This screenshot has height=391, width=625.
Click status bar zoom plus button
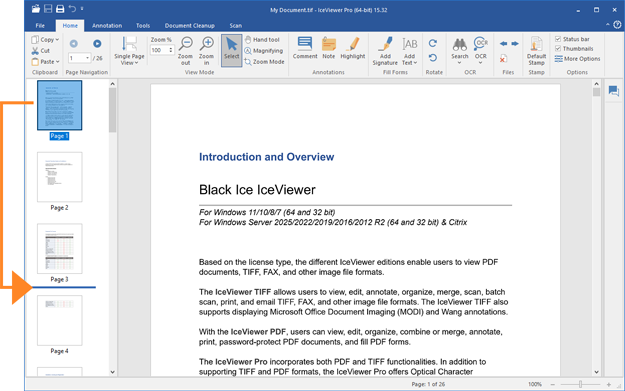click(609, 384)
